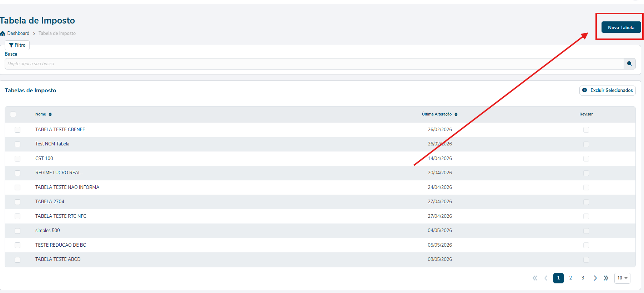Toggle Revisar checkbox for TABELA 2704 row
Viewport: 644px width, 293px height.
point(586,202)
